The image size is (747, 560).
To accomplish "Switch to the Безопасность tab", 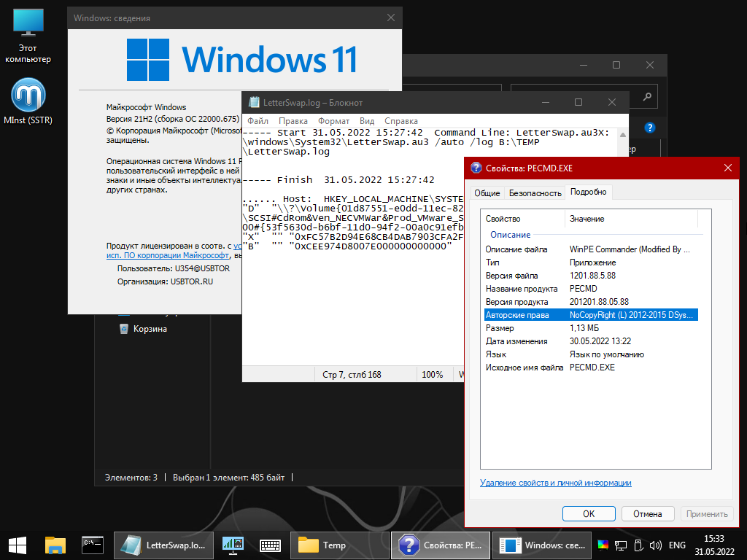I will (535, 192).
